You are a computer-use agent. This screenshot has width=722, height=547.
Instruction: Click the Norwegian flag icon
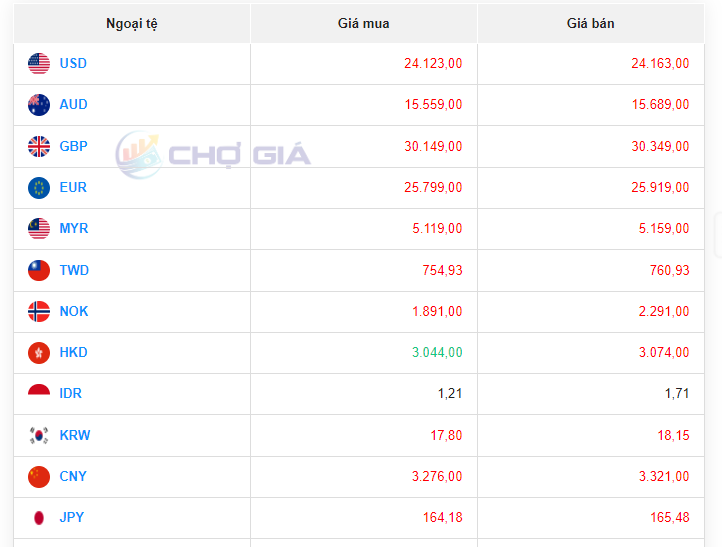[x=39, y=312]
